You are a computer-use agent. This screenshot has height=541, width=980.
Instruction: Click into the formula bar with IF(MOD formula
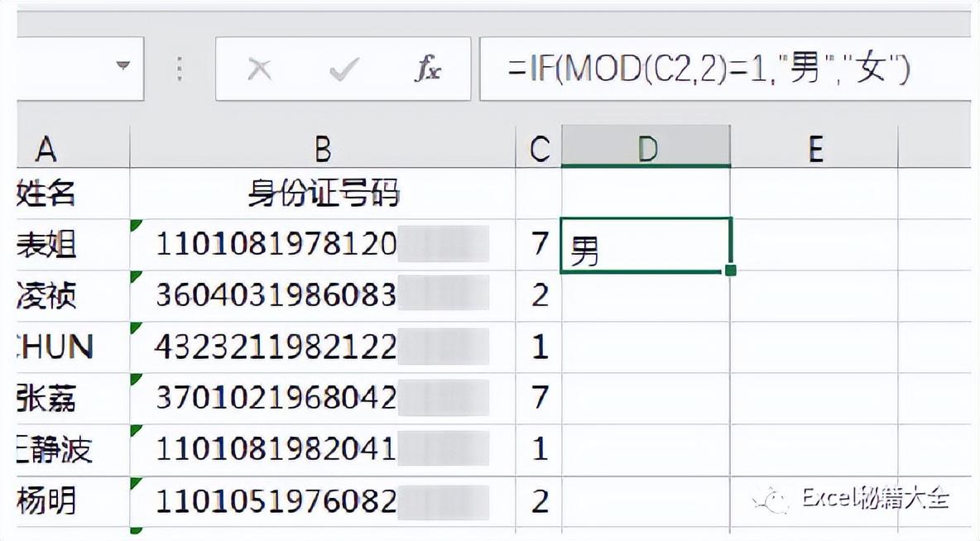(x=725, y=69)
